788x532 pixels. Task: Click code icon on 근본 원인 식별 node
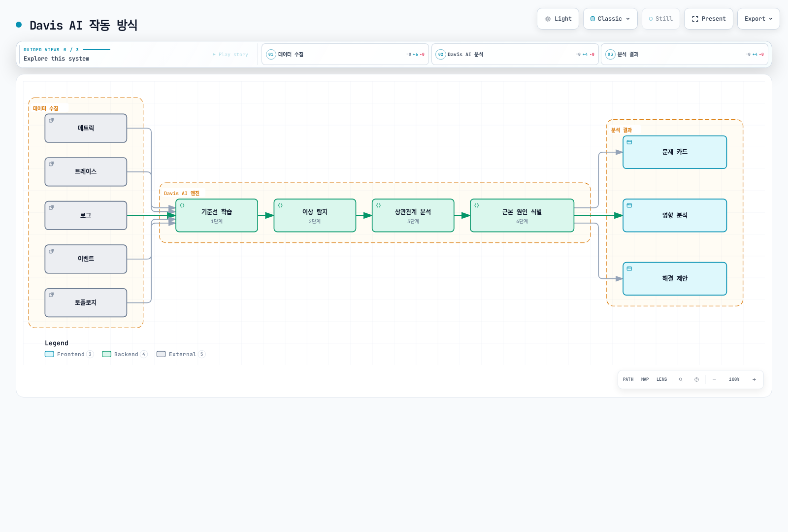[x=477, y=205]
